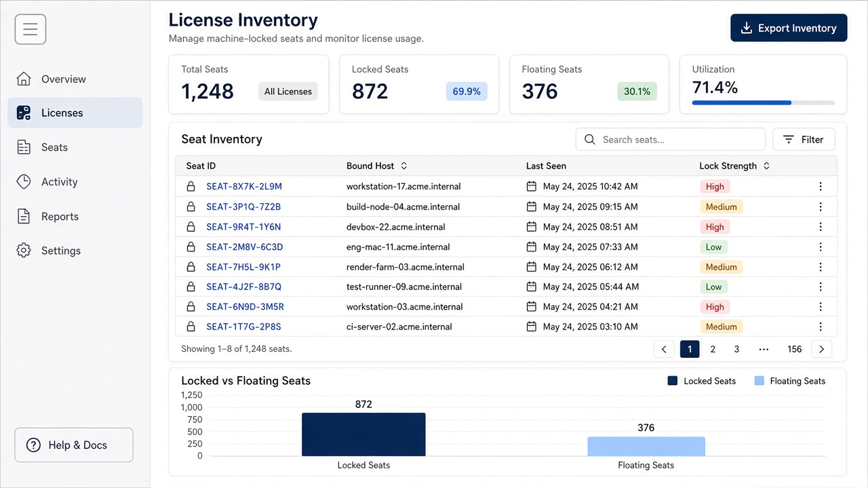Open row actions for SEAT-4J2F-8B7Q
The height and width of the screenshot is (488, 868).
tap(821, 287)
